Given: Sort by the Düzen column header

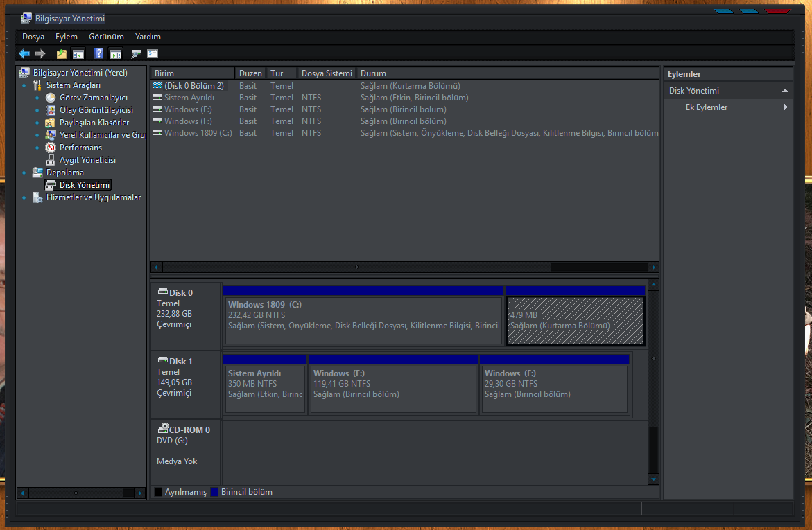Looking at the screenshot, I should click(x=250, y=73).
